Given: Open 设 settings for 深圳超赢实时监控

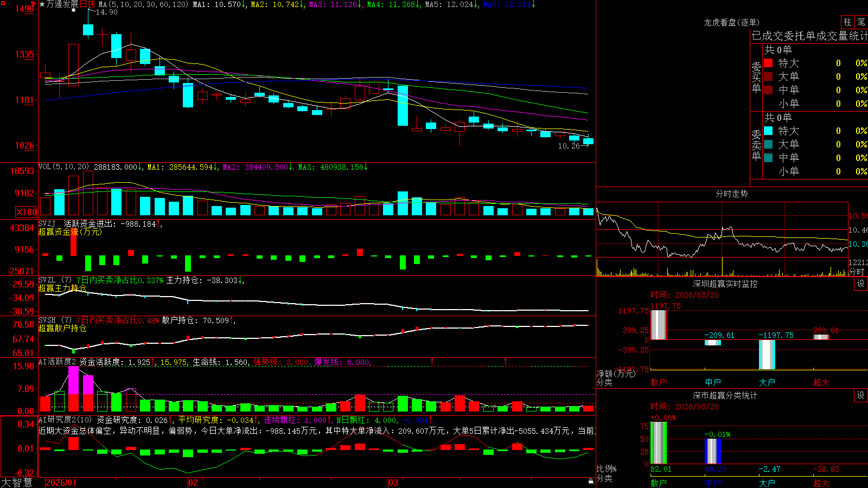Looking at the screenshot, I should pyautogui.click(x=861, y=284).
